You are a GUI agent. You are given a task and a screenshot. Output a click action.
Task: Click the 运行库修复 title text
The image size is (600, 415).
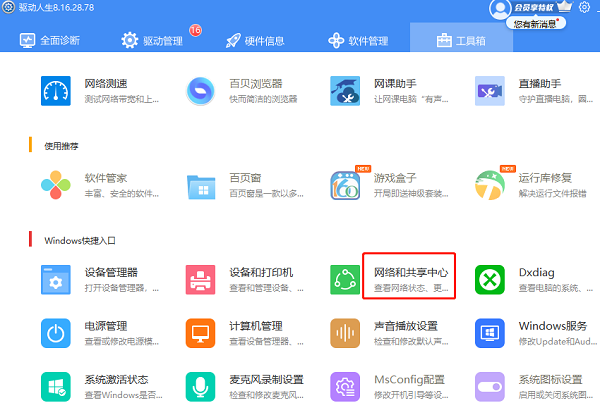(545, 178)
